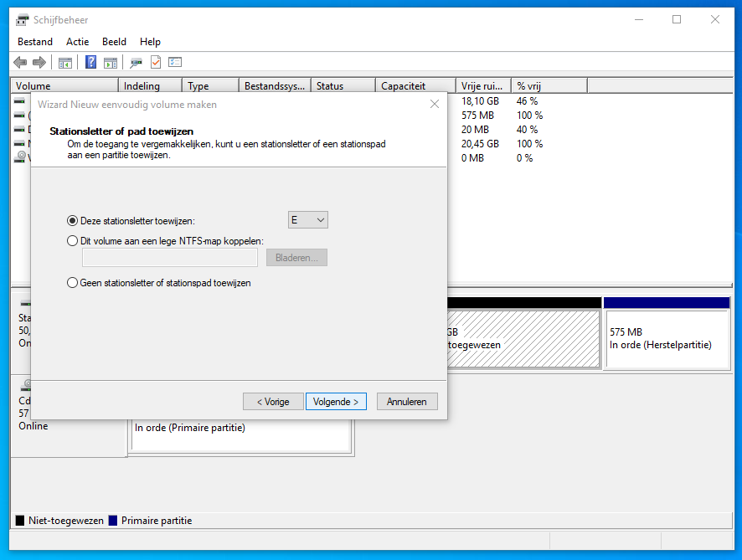
Task: Select 'Dit volume aan een lege NTFS-map koppelen'
Action: point(72,241)
